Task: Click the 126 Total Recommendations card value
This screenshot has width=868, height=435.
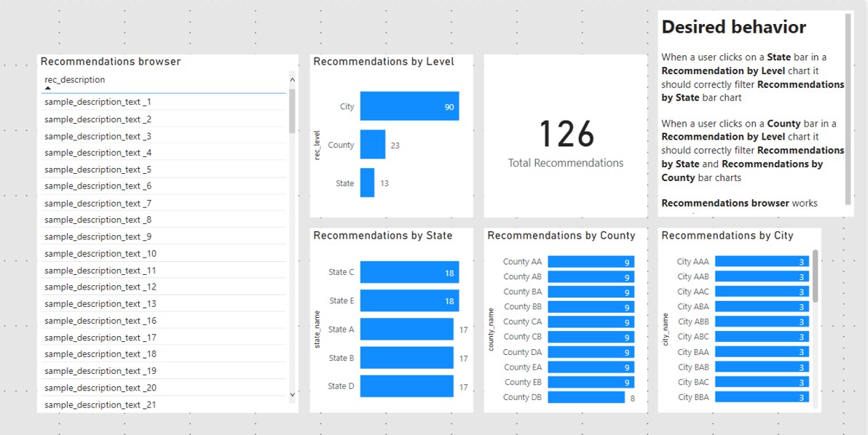Action: point(567,134)
